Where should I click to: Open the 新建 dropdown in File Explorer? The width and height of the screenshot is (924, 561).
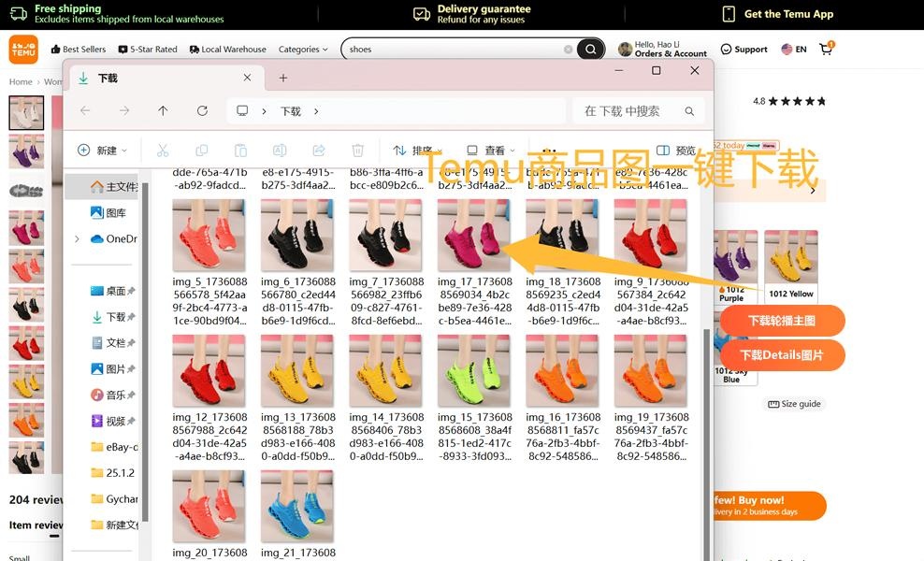(103, 151)
